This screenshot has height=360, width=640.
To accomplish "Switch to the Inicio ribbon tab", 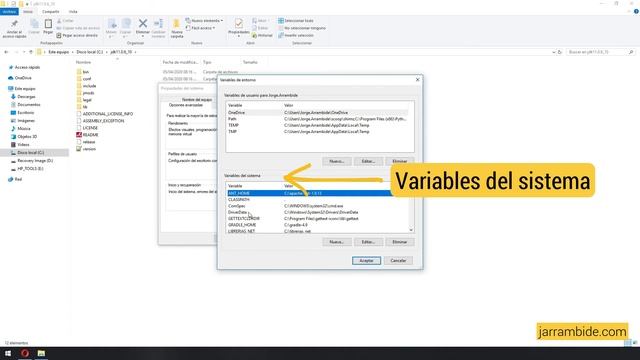I will 28,11.
